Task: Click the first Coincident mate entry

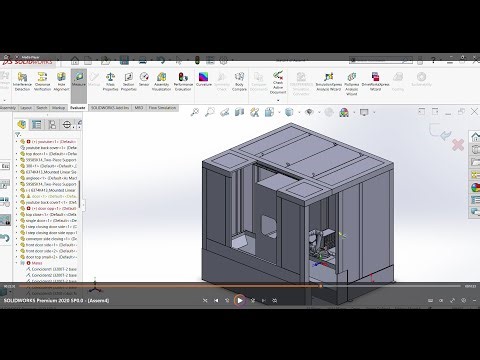Action: pos(51,269)
